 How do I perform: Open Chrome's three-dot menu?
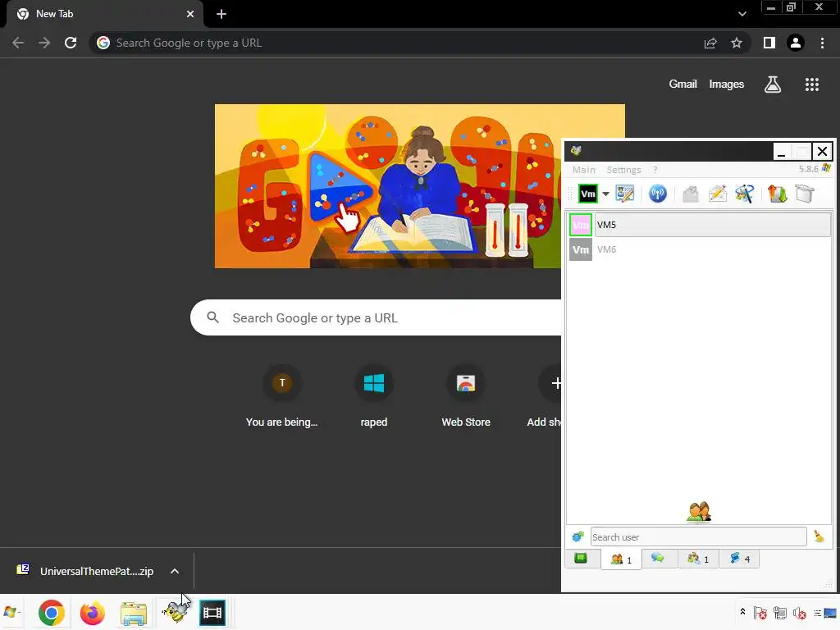[822, 43]
